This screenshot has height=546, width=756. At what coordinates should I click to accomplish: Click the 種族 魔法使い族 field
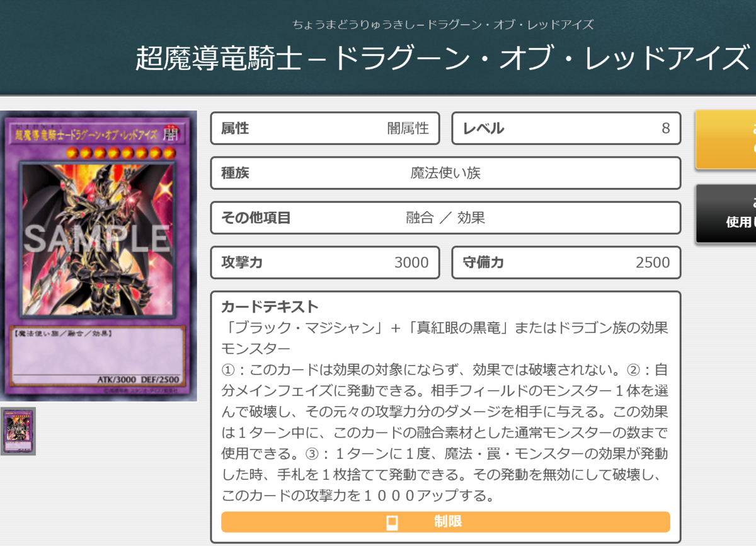point(445,173)
